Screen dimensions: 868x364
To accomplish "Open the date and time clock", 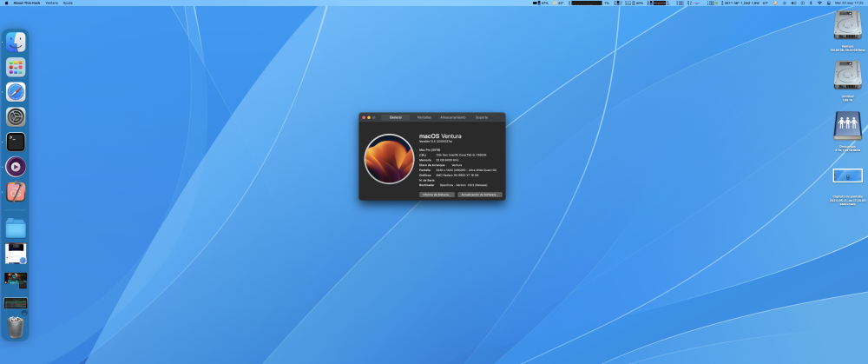I will tap(849, 3).
